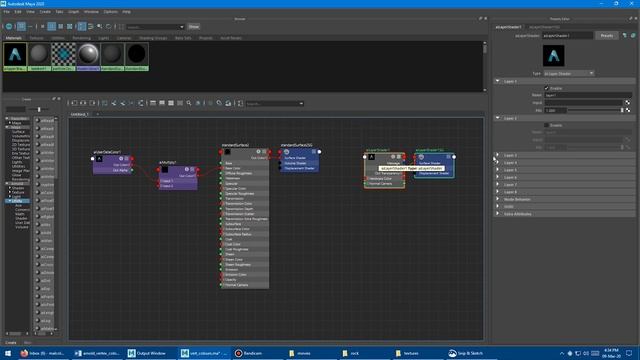This screenshot has height=360, width=640.
Task: Open Snip & Sketch from the taskbar
Action: pyautogui.click(x=471, y=353)
